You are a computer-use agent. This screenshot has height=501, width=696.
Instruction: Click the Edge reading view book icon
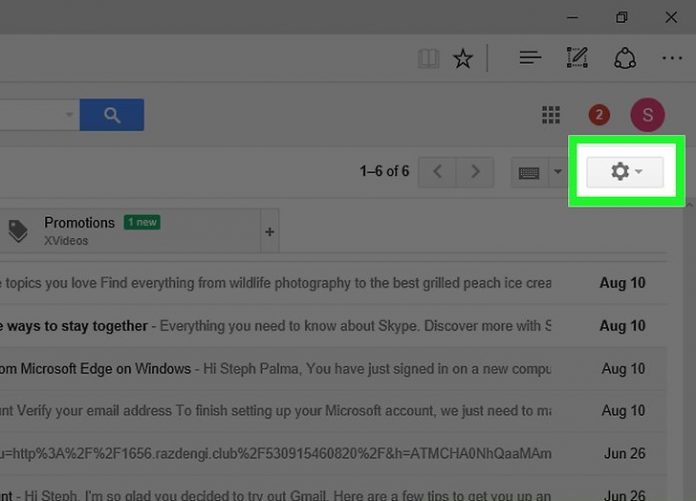[x=428, y=59]
